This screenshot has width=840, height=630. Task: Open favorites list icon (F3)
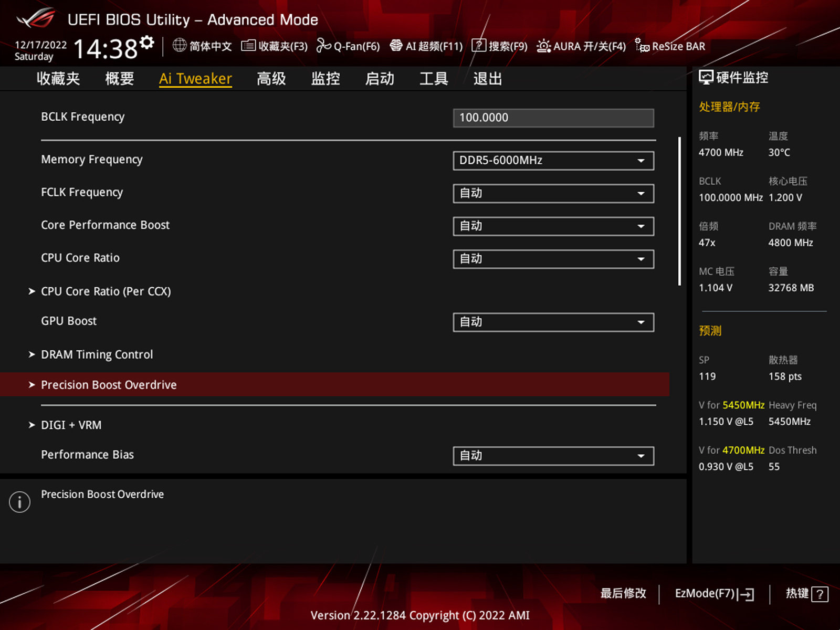click(x=248, y=46)
